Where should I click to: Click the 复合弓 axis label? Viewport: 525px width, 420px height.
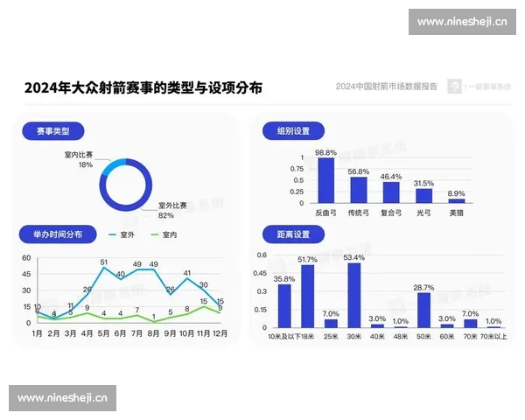(391, 213)
